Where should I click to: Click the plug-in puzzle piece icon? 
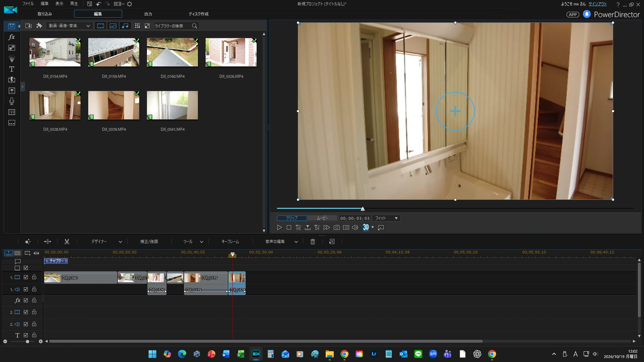[39, 26]
